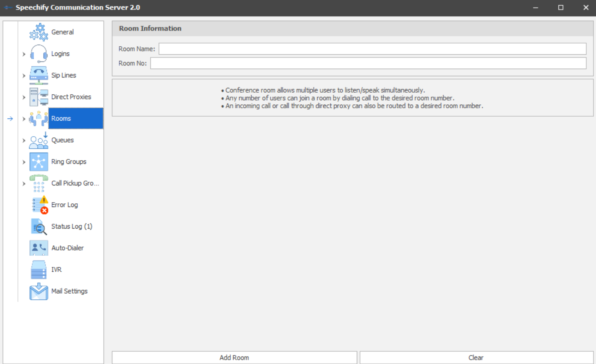The width and height of the screenshot is (596, 364).
Task: Click the Status Log magnifier icon
Action: (39, 226)
